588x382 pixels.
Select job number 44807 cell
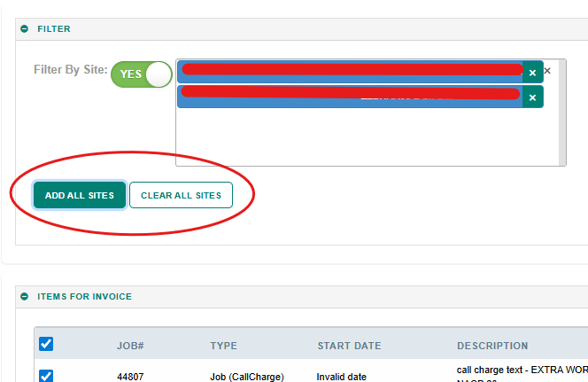click(131, 377)
